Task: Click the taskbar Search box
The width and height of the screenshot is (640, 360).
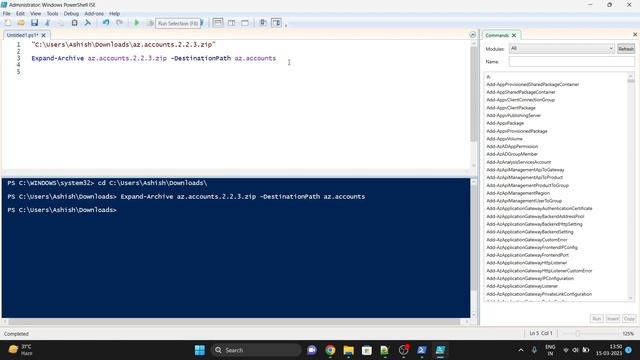Action: [256, 350]
